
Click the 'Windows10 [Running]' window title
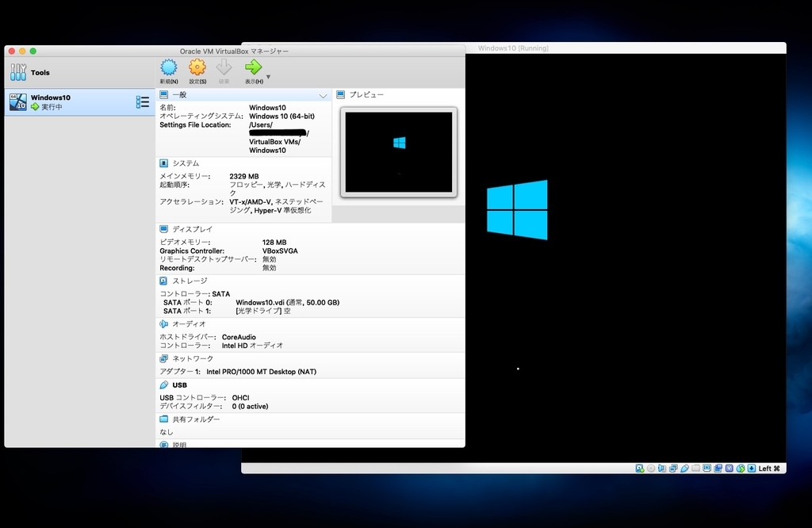[513, 48]
